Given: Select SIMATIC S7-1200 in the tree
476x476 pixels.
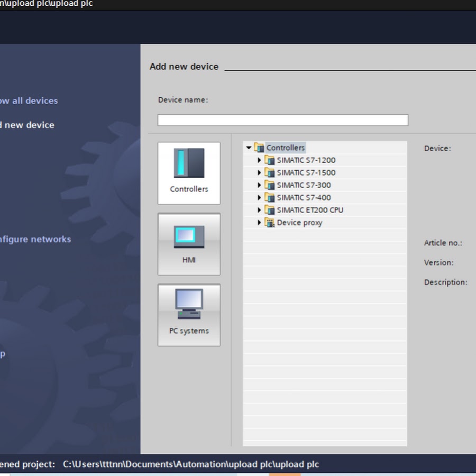Looking at the screenshot, I should pyautogui.click(x=306, y=160).
